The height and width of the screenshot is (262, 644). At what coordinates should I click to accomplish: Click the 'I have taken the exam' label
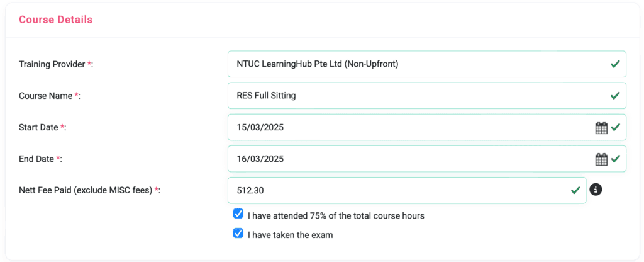coord(290,235)
